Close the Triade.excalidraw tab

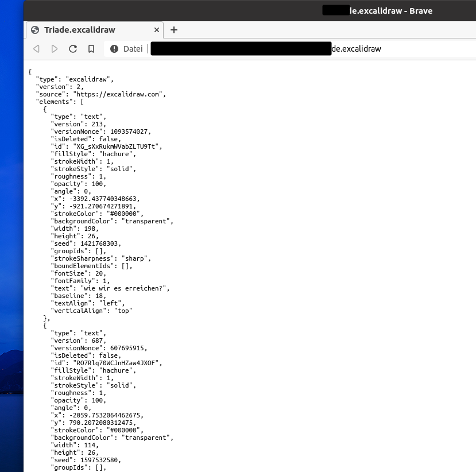156,30
